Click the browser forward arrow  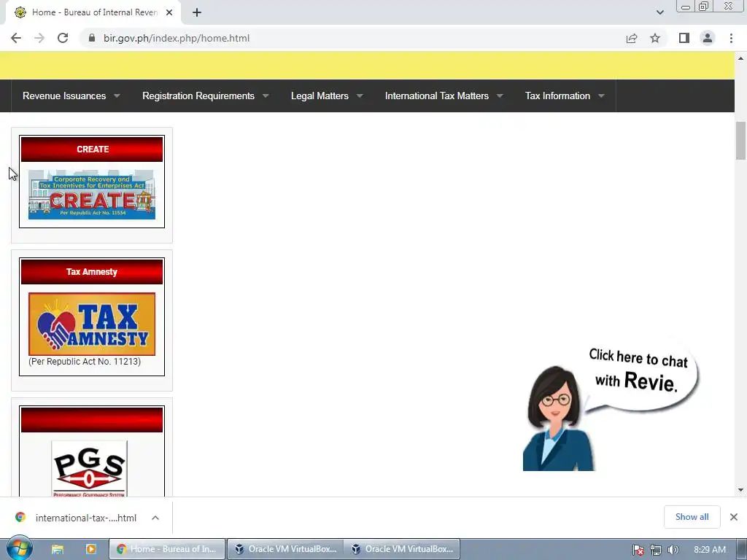39,38
